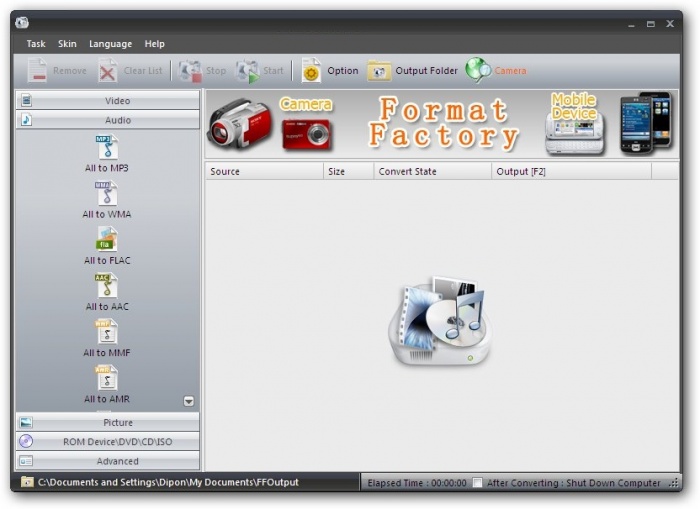The width and height of the screenshot is (700, 509).
Task: Maximize the Format Factory window
Action: pos(651,24)
